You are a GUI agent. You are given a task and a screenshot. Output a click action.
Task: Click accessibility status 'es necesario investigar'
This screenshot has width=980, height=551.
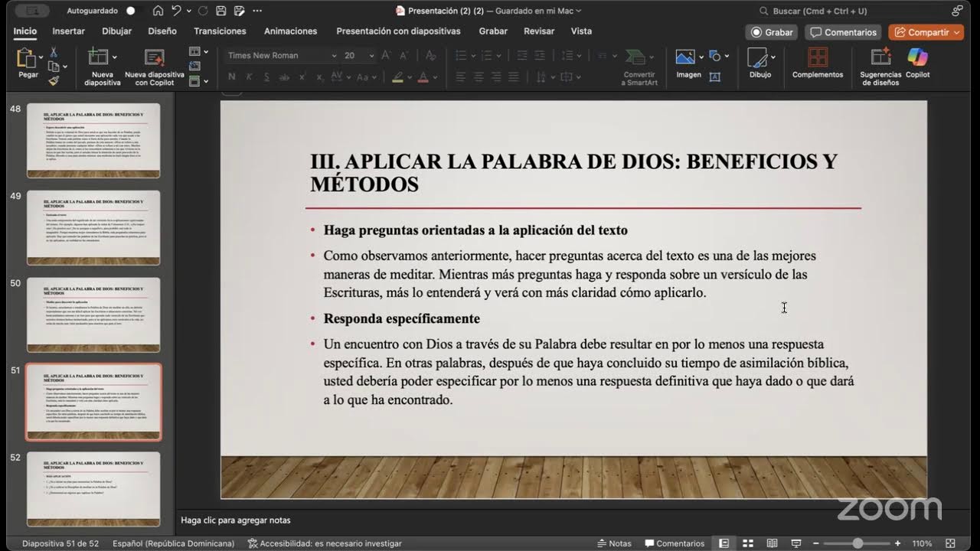click(x=325, y=543)
